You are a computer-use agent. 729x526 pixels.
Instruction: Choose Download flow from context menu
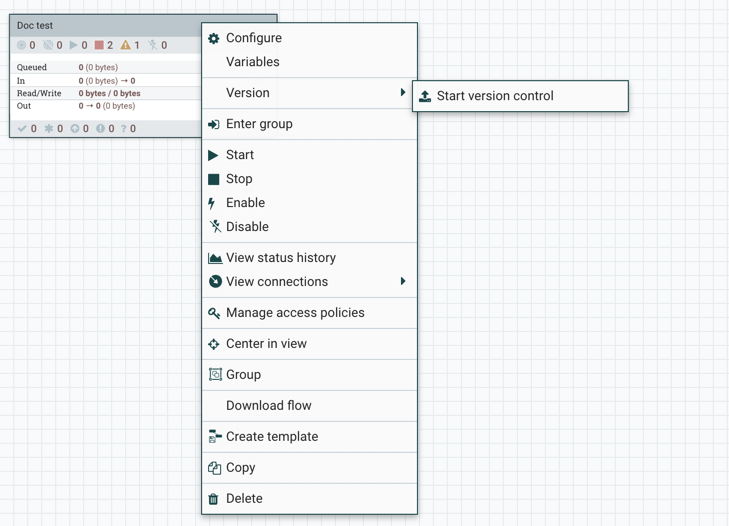(268, 406)
